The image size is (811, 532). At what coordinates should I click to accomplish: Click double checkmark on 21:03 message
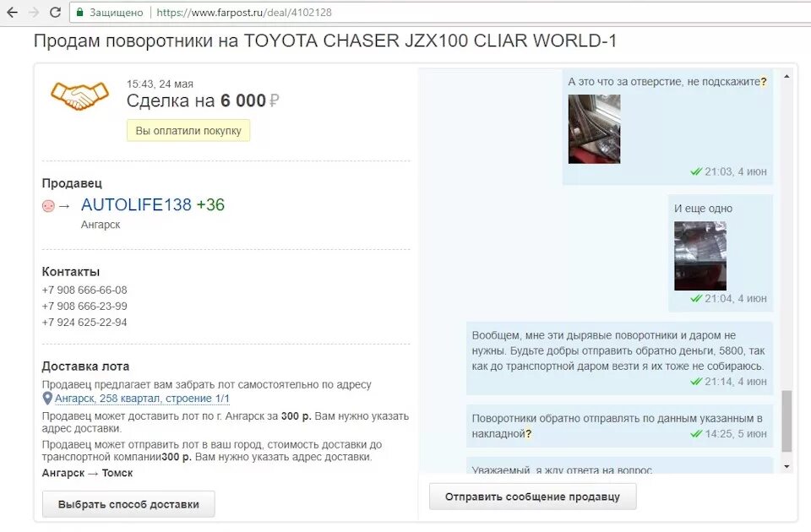tap(696, 171)
